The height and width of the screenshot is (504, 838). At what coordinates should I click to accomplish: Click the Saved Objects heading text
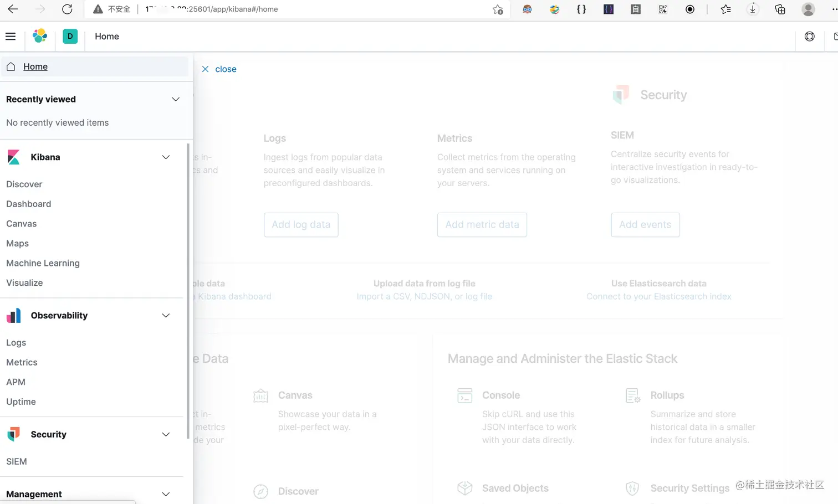pyautogui.click(x=515, y=488)
